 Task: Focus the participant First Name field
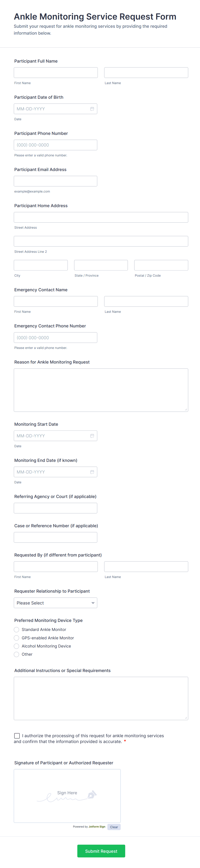point(55,72)
